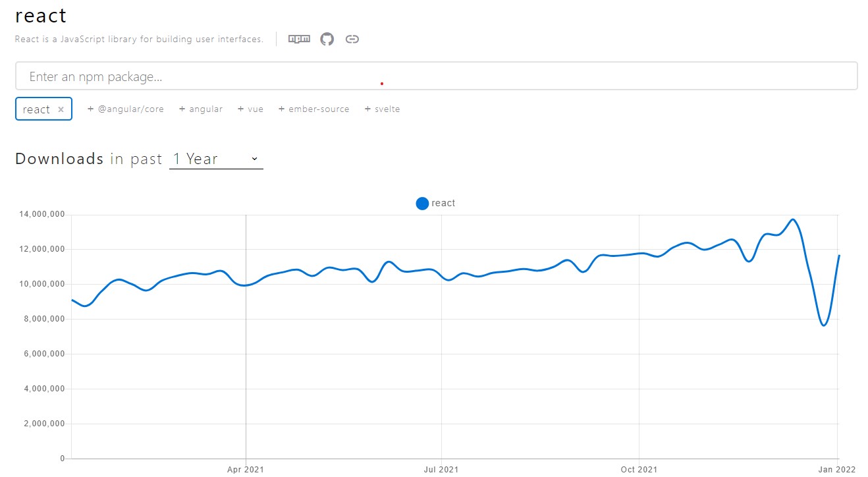This screenshot has width=868, height=477.
Task: Open the homepage link chain icon
Action: click(x=352, y=39)
